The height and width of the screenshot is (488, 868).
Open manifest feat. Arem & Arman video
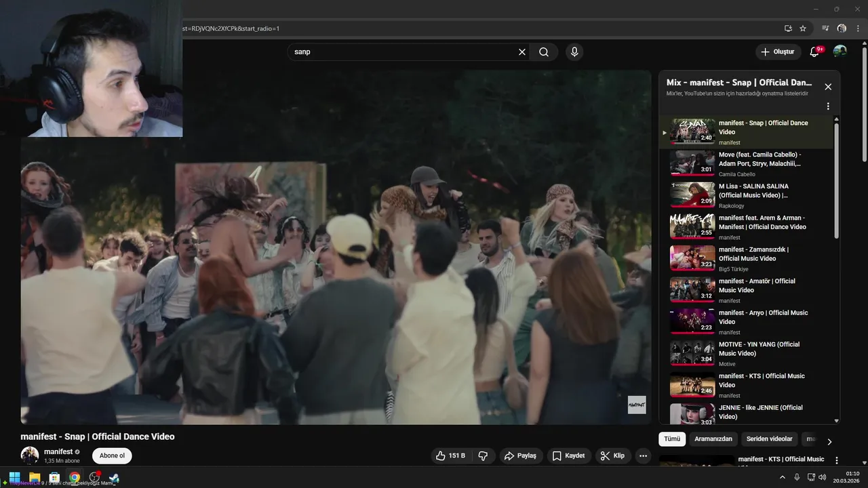[x=746, y=227]
